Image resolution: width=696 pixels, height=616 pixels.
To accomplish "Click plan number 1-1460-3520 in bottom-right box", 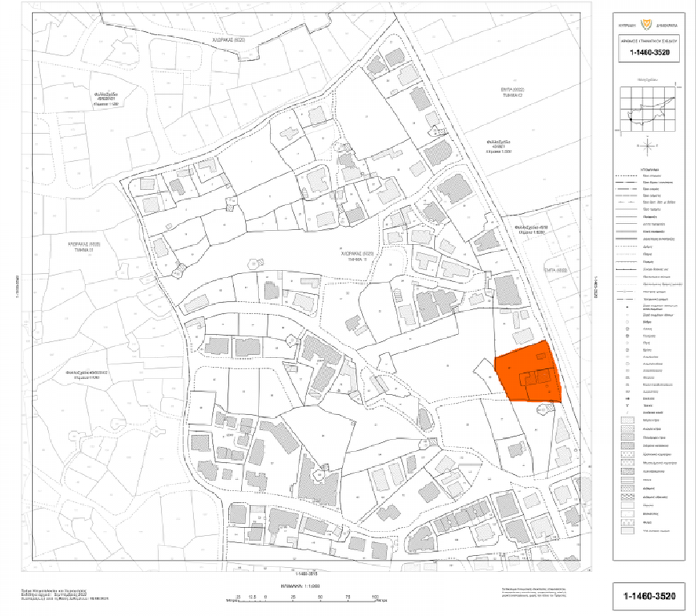I will coord(649,596).
